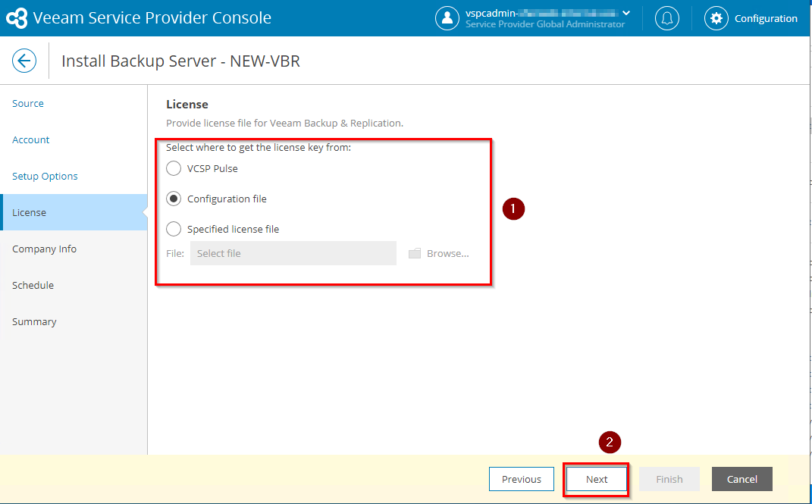This screenshot has width=812, height=504.
Task: Click the Veeam Service Provider Console logo
Action: (17, 18)
